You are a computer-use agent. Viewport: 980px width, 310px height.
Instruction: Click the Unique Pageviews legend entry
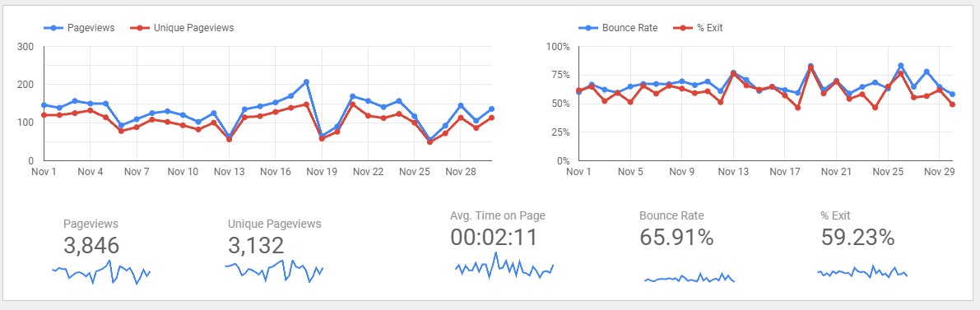click(x=182, y=28)
